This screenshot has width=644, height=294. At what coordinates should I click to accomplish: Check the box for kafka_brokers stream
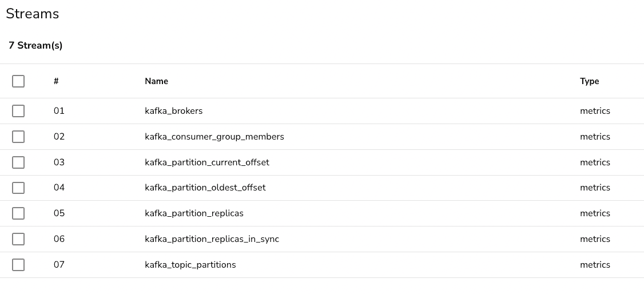(x=18, y=111)
